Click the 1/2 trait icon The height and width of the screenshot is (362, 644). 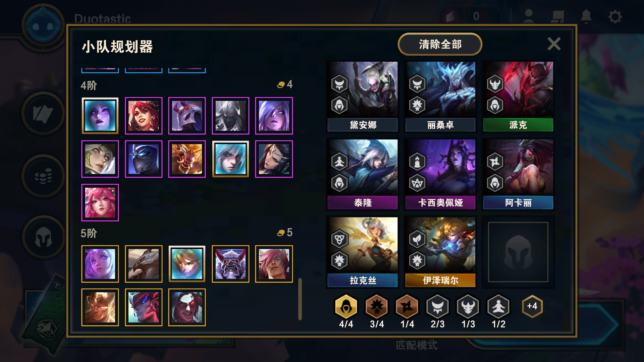tap(498, 306)
